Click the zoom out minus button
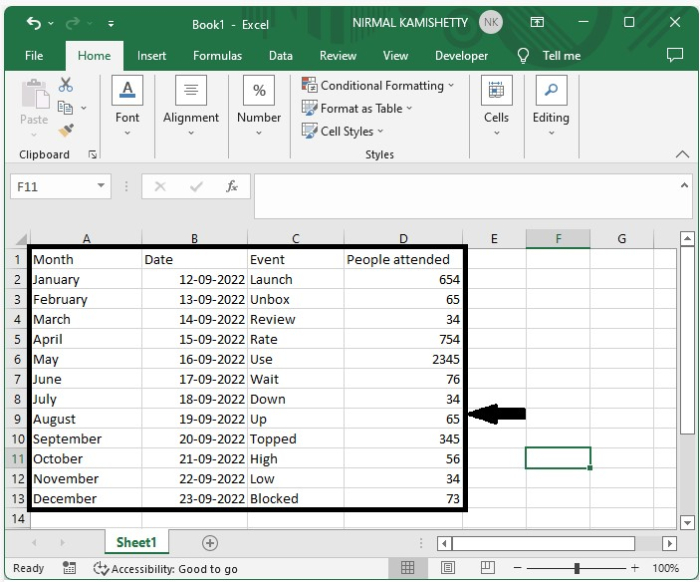 [x=517, y=568]
